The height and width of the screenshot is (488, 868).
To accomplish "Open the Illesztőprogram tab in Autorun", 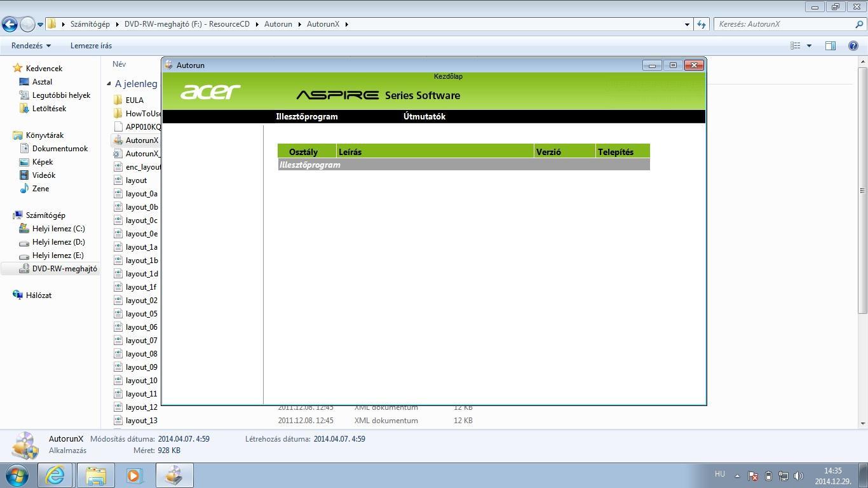I will click(307, 117).
